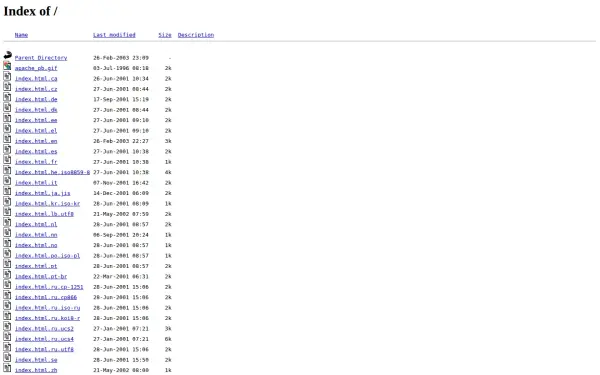Sort the files by Size header
Screen dimensions: 600x375
(165, 35)
